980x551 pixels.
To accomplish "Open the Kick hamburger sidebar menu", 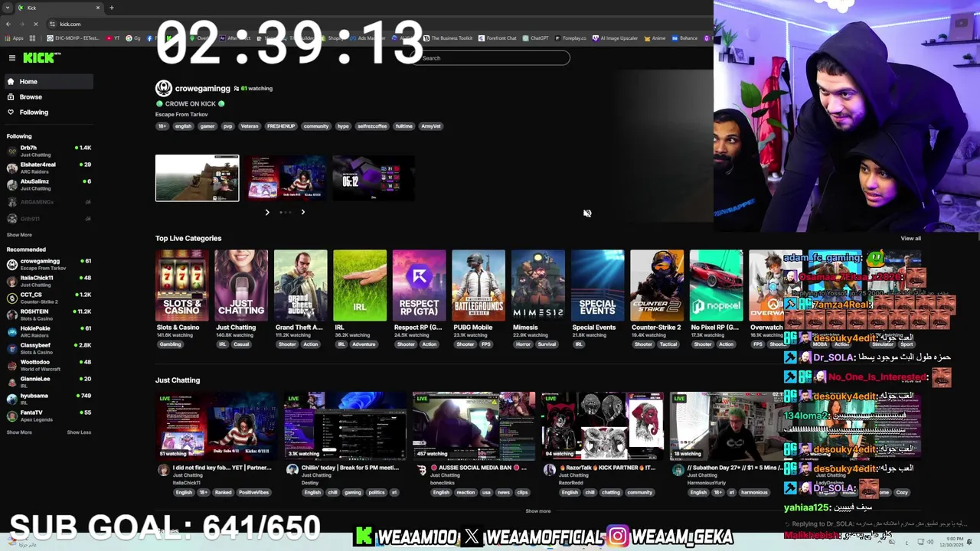I will [x=11, y=58].
